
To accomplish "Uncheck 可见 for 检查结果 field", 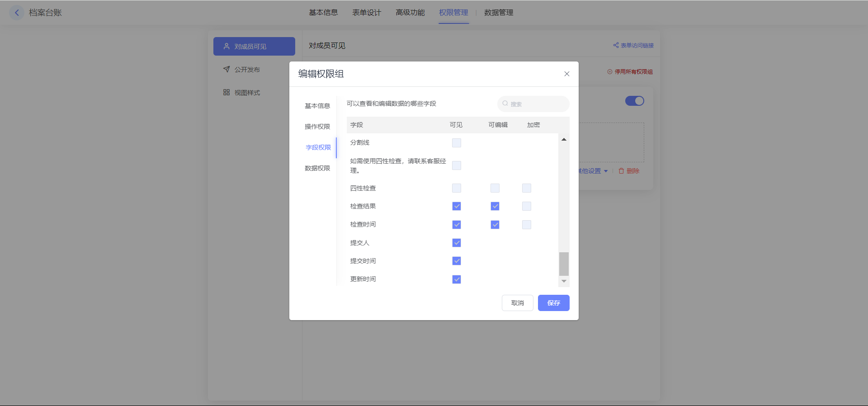I will click(x=457, y=206).
